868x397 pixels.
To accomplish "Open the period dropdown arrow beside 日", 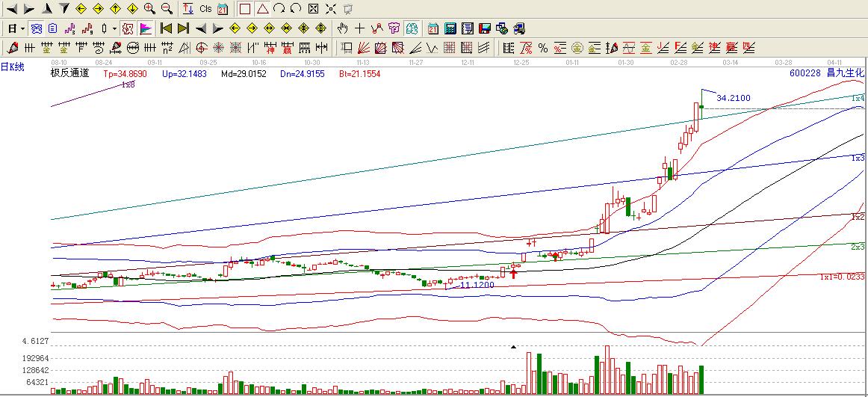I will [x=23, y=29].
